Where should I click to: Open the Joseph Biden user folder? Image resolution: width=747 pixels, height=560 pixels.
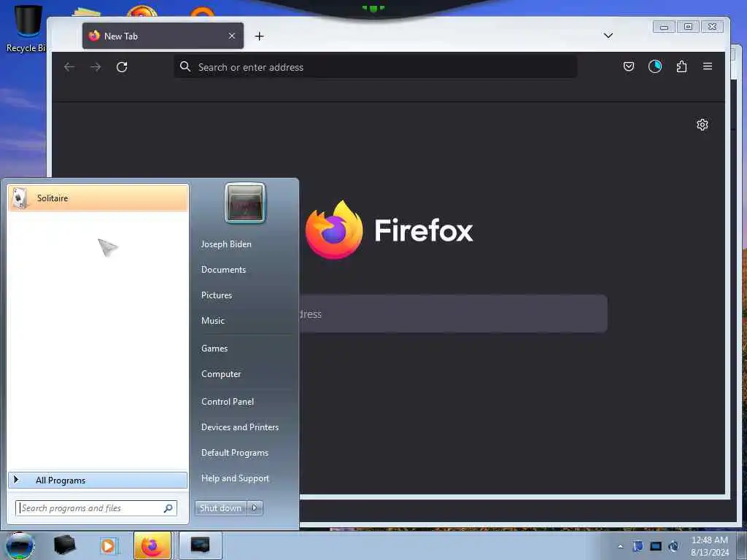click(x=226, y=244)
